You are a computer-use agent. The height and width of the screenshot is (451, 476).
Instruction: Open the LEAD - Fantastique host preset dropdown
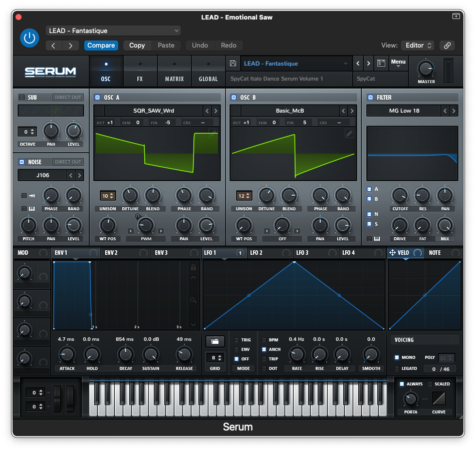pos(113,31)
